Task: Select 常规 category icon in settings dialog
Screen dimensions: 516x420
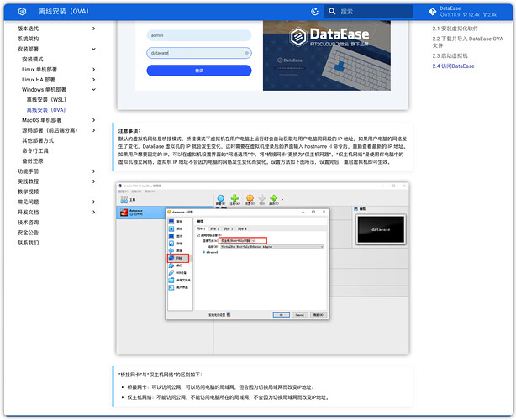Action: pyautogui.click(x=171, y=222)
